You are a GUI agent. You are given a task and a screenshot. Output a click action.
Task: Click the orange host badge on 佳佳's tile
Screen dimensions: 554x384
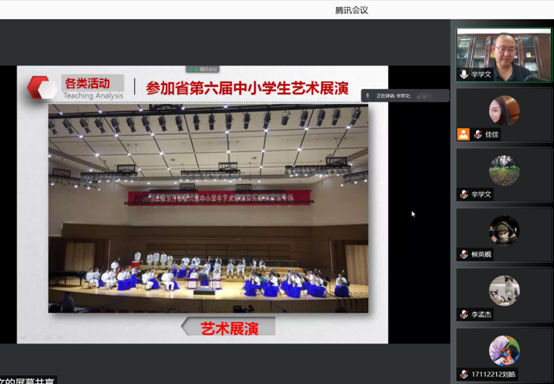pyautogui.click(x=463, y=134)
